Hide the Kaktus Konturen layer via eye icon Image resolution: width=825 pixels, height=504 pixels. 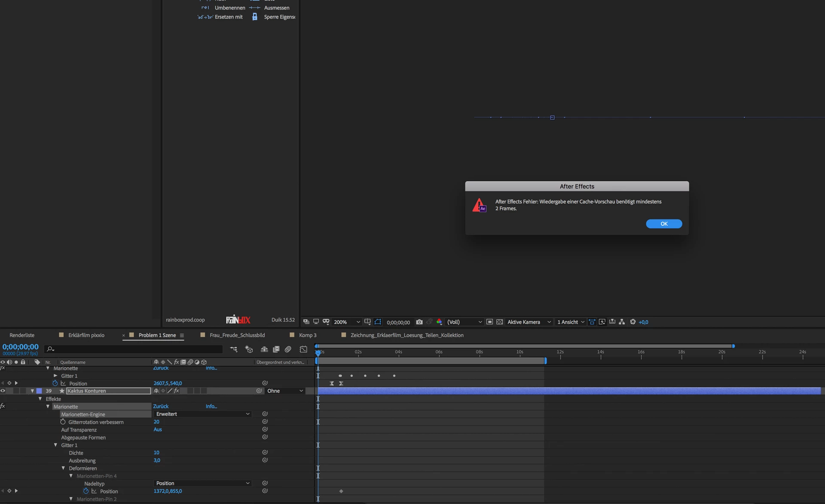pos(3,391)
